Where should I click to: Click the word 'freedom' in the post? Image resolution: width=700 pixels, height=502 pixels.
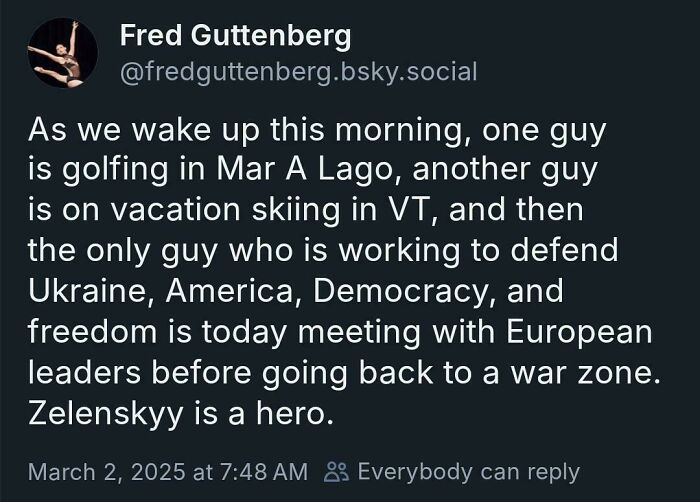tap(92, 332)
